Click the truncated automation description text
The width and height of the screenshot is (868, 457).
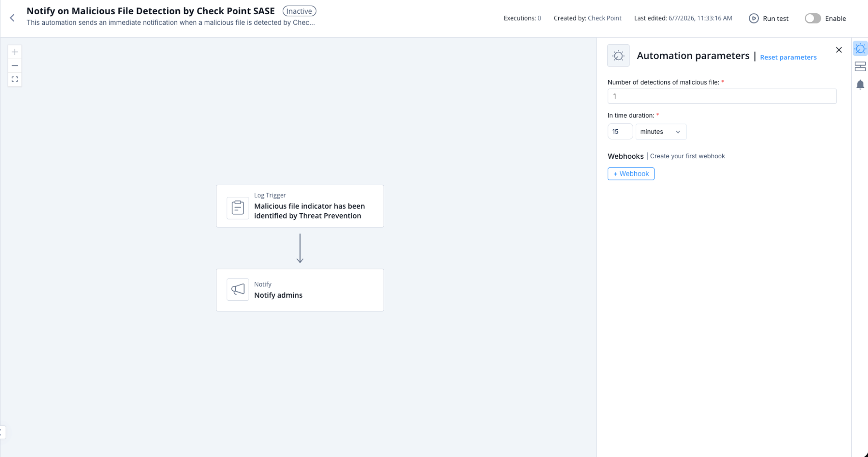[x=170, y=22]
